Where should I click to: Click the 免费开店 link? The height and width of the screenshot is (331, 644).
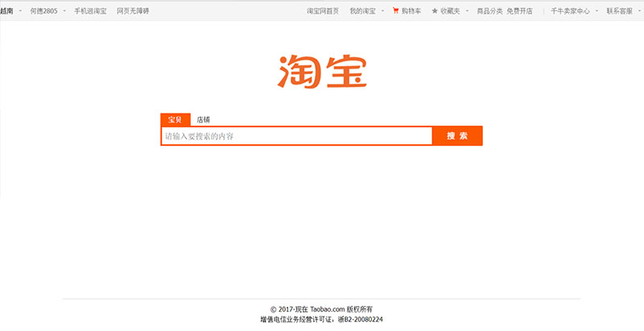[x=520, y=11]
